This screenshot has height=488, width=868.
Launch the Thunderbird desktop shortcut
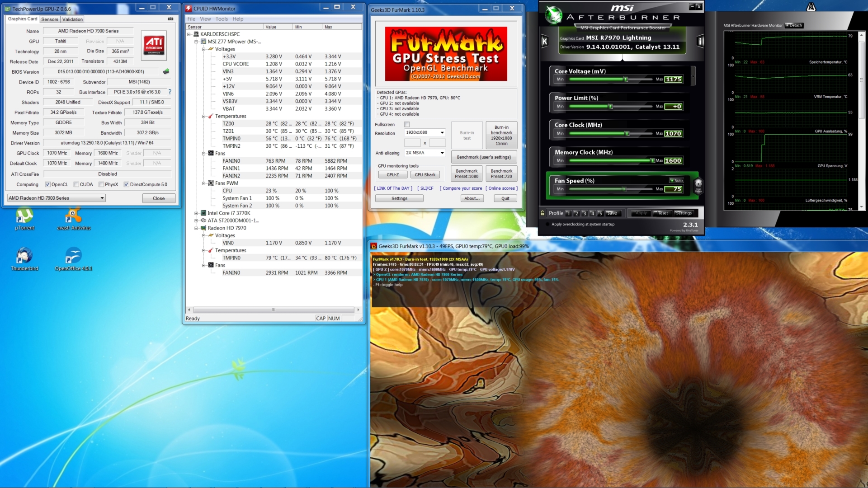point(24,259)
